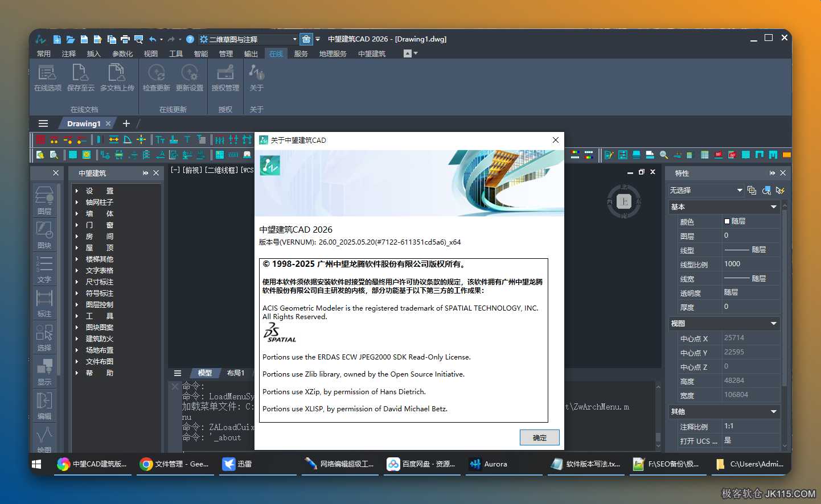Toggle auto-hide on the 中望建筑 panel
This screenshot has height=504, width=821.
[145, 173]
